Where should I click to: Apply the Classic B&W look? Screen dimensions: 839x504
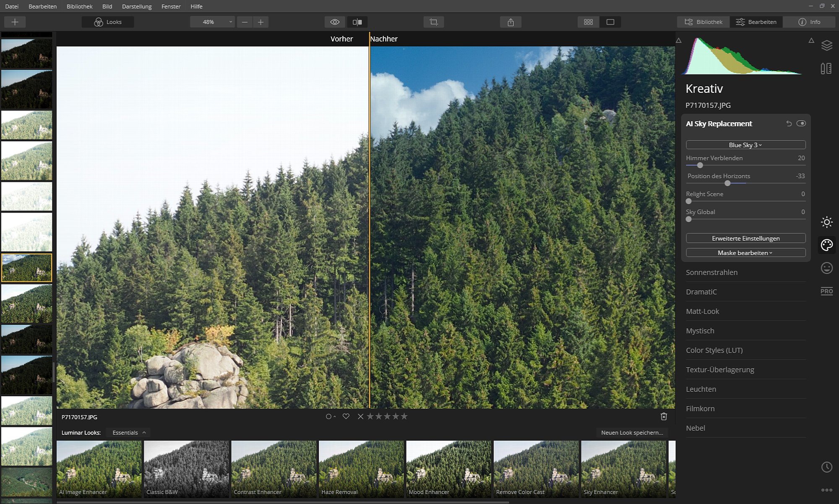187,469
